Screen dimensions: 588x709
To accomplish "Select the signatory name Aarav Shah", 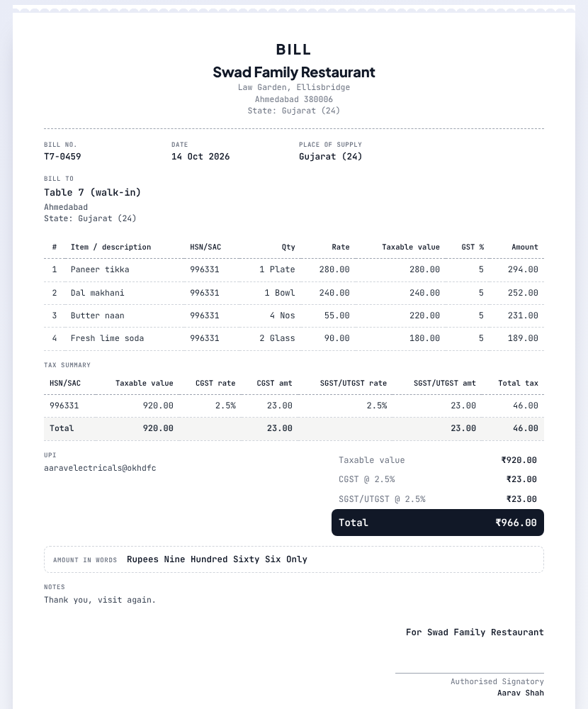I will (521, 693).
